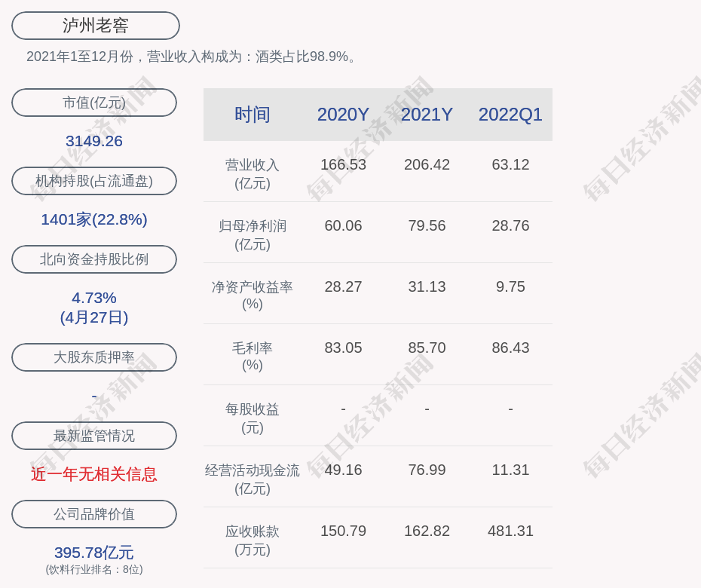Click the 应收账款 row label
The width and height of the screenshot is (701, 588).
click(x=253, y=541)
